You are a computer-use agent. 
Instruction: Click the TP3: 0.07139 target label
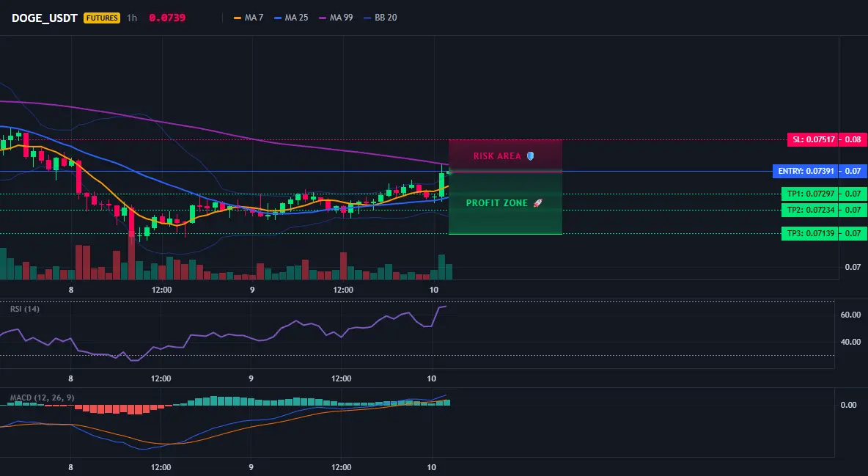click(x=810, y=233)
